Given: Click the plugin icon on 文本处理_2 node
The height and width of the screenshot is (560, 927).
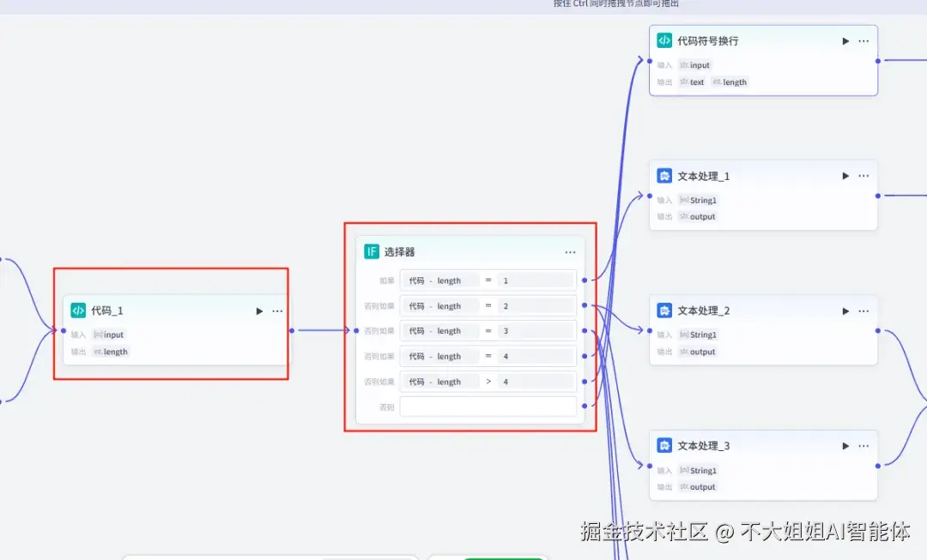Looking at the screenshot, I should click(x=663, y=310).
